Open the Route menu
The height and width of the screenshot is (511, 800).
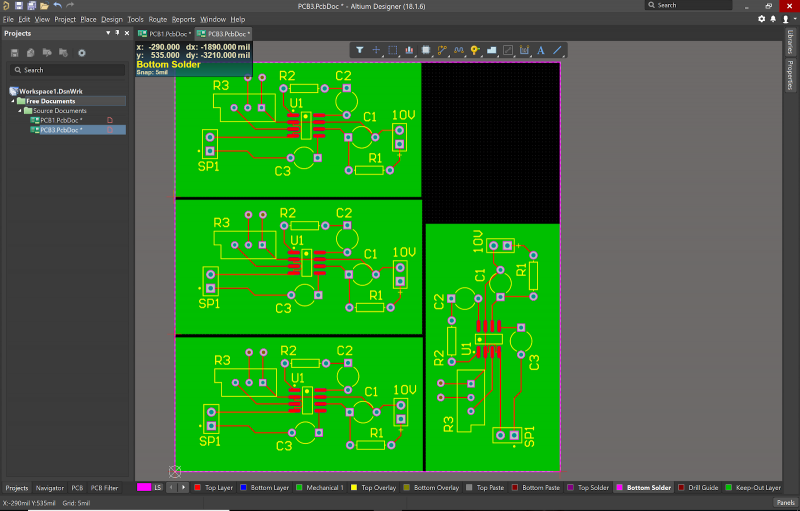(x=158, y=19)
